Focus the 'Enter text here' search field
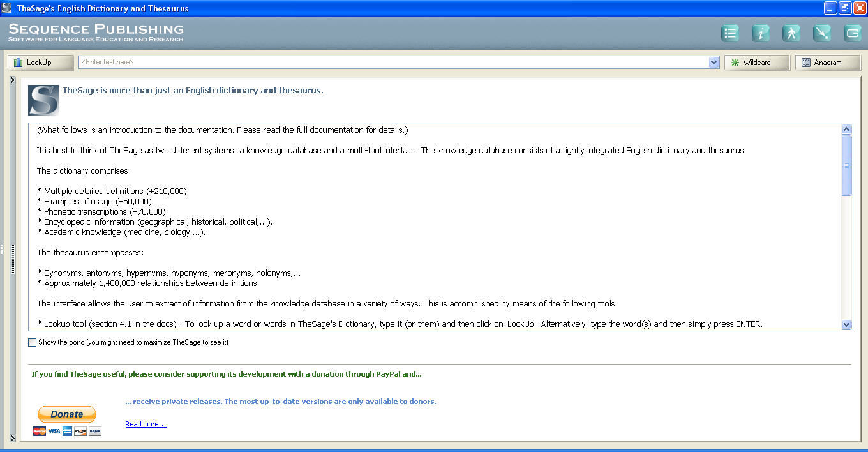Screen dimensions: 868x452 pyautogui.click(x=393, y=62)
